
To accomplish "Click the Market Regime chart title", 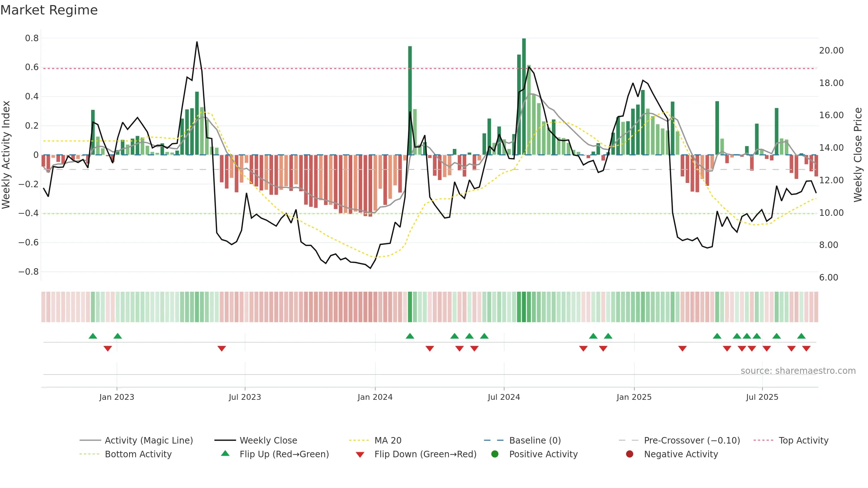I will coord(49,10).
